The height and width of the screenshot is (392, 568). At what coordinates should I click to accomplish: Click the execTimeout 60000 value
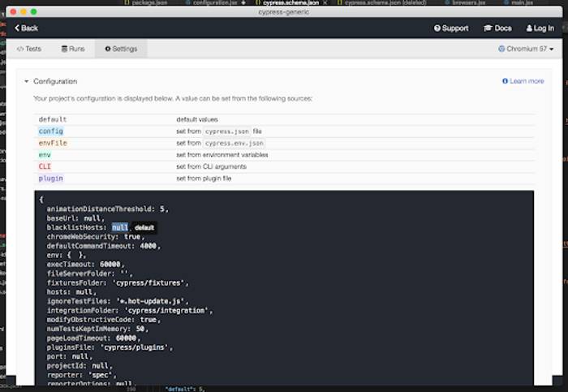(110, 264)
